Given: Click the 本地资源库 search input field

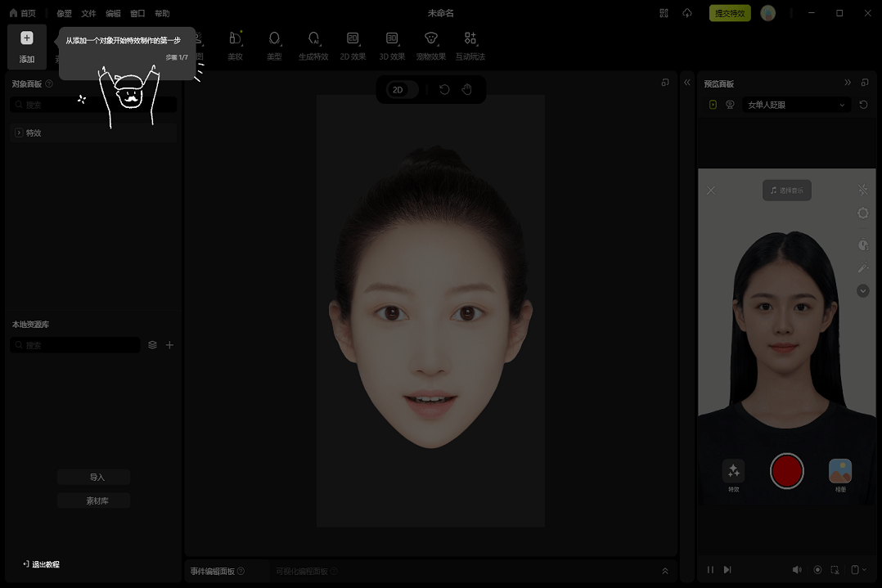Looking at the screenshot, I should [x=74, y=344].
